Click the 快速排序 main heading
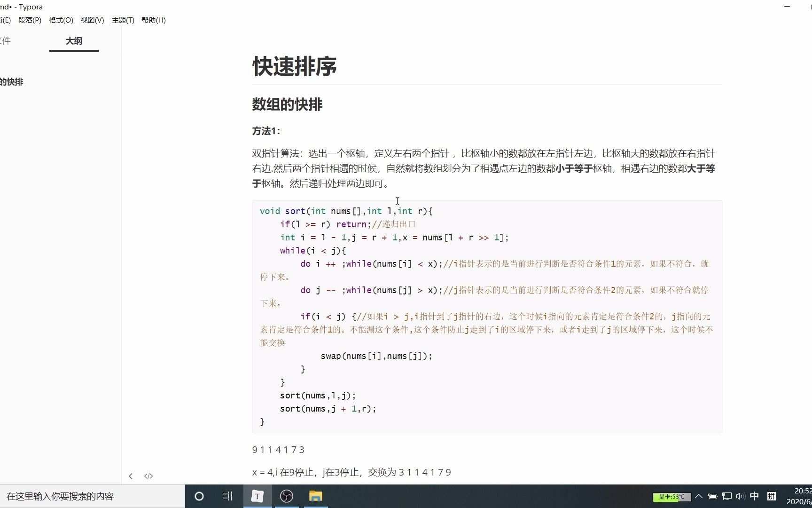Viewport: 812px width, 508px height. 295,66
